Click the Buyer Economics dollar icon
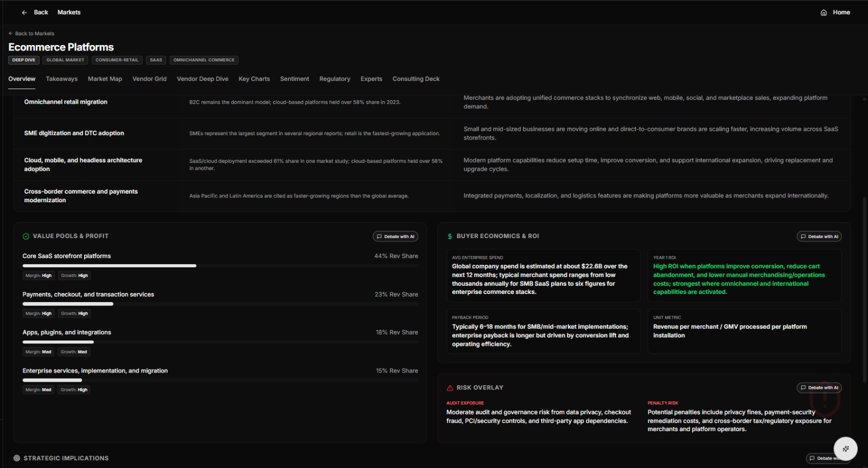868x468 pixels. click(x=450, y=236)
